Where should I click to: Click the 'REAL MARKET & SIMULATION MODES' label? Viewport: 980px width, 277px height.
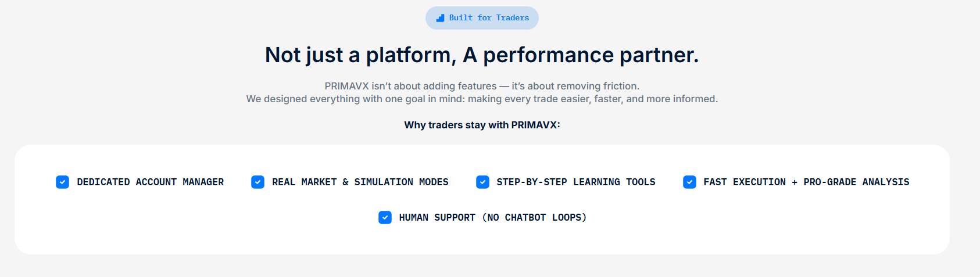(x=360, y=182)
